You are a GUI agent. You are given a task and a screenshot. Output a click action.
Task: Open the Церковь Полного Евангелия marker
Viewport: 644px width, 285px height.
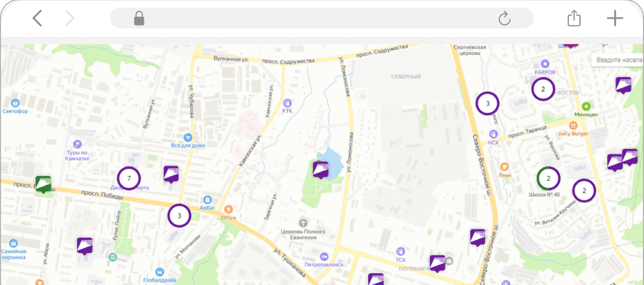click(302, 221)
